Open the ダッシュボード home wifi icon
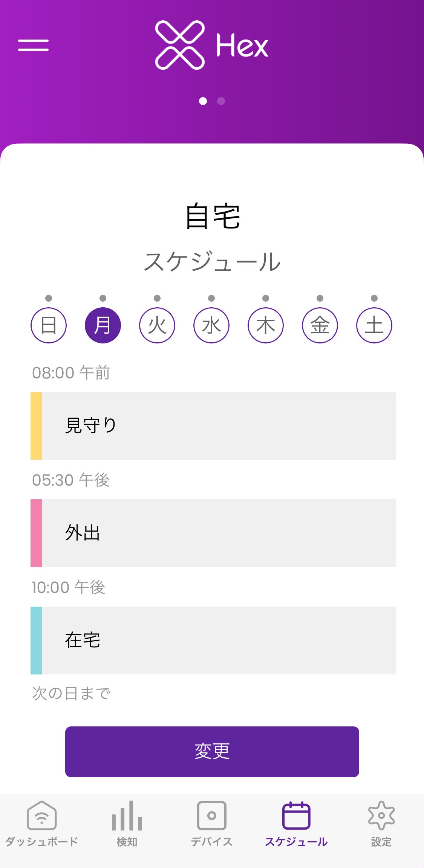This screenshot has width=424, height=868. tap(42, 815)
